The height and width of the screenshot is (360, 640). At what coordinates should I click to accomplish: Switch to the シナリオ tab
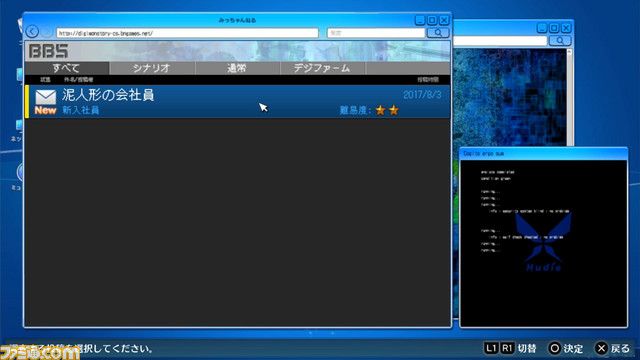click(x=152, y=68)
